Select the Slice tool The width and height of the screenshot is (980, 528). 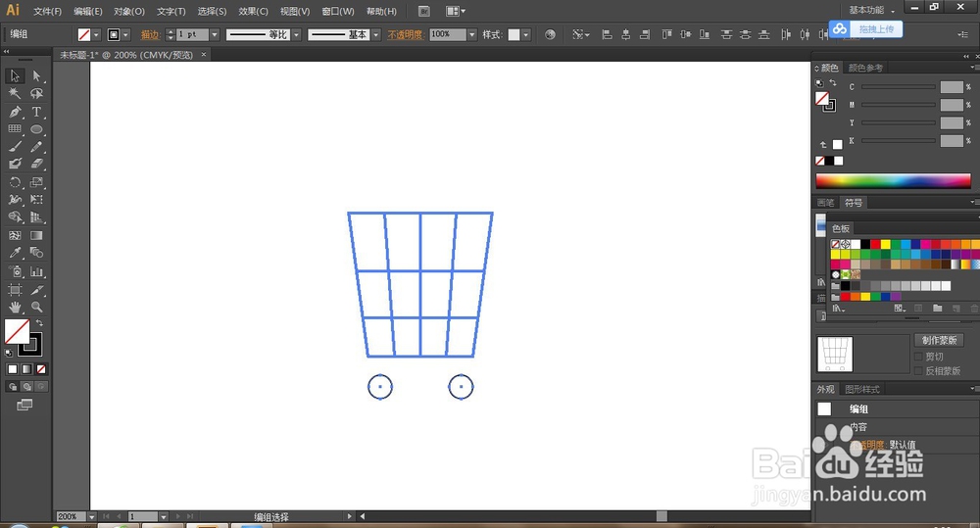37,290
